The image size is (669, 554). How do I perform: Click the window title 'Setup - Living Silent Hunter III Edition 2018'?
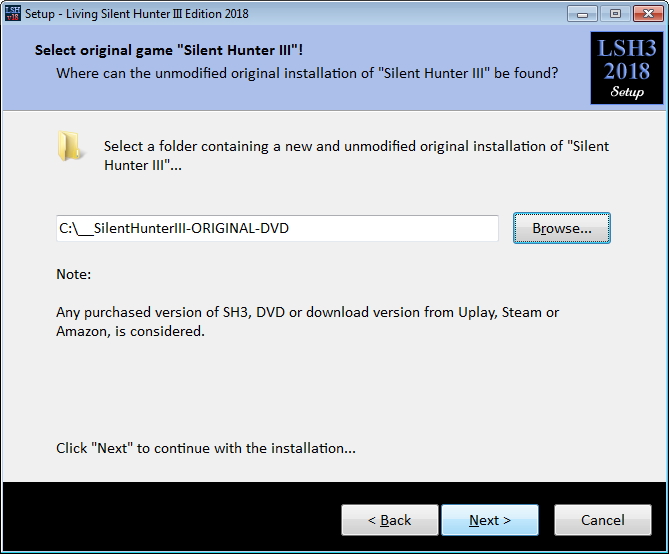tap(137, 14)
